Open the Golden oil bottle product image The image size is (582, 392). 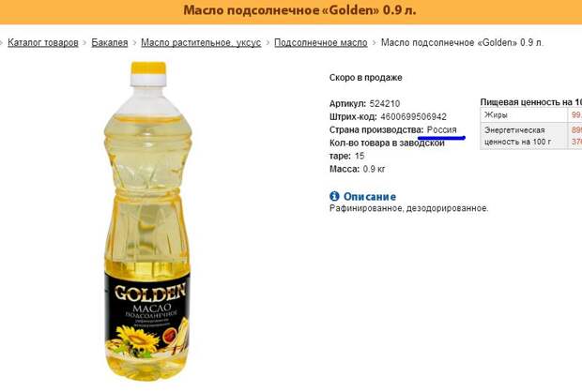[x=147, y=221]
